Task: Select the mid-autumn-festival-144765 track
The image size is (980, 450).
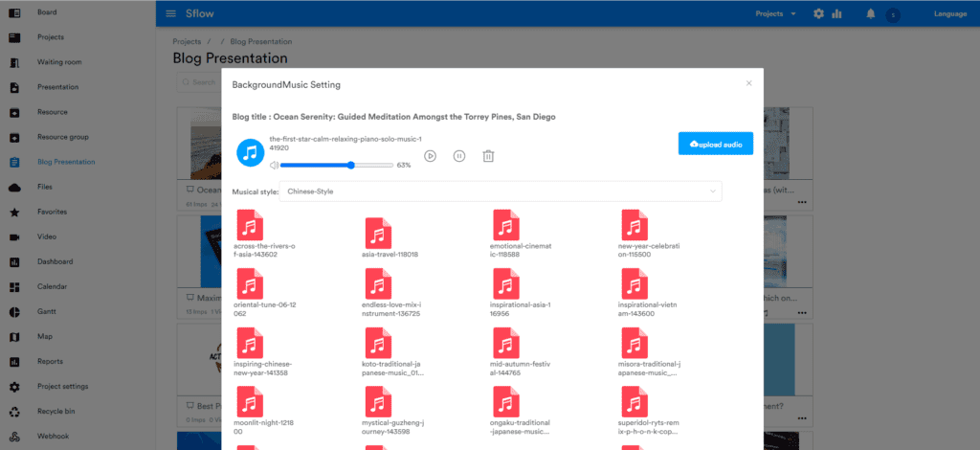Action: [506, 343]
